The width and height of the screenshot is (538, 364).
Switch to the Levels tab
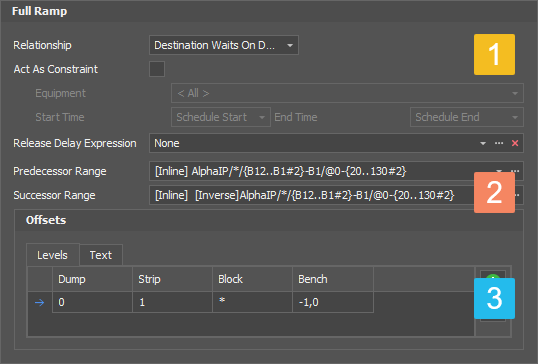click(x=53, y=255)
